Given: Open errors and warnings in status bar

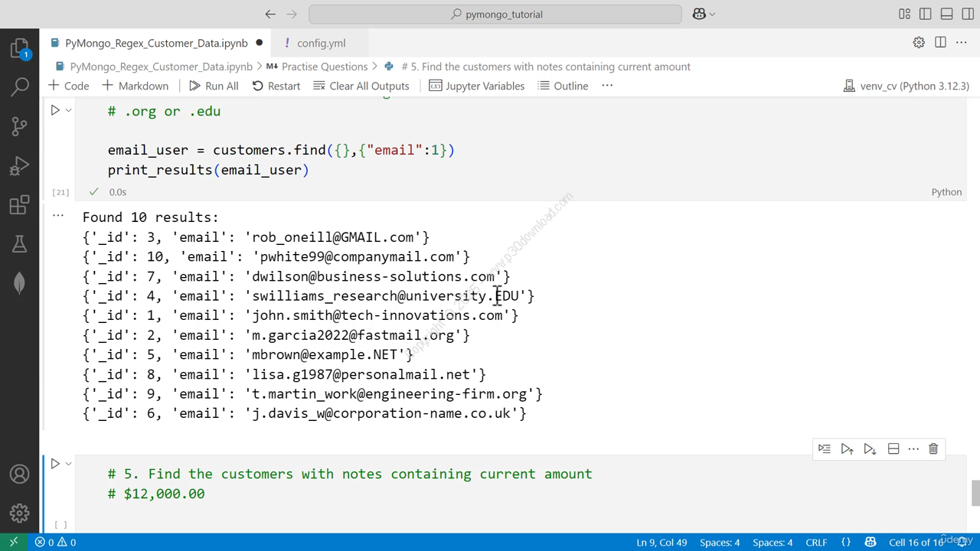Looking at the screenshot, I should [x=55, y=542].
